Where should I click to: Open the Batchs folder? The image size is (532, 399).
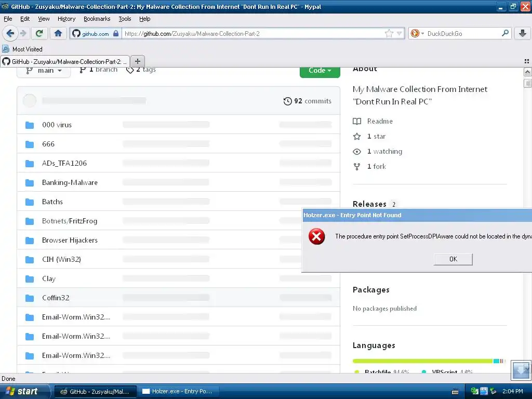(52, 202)
